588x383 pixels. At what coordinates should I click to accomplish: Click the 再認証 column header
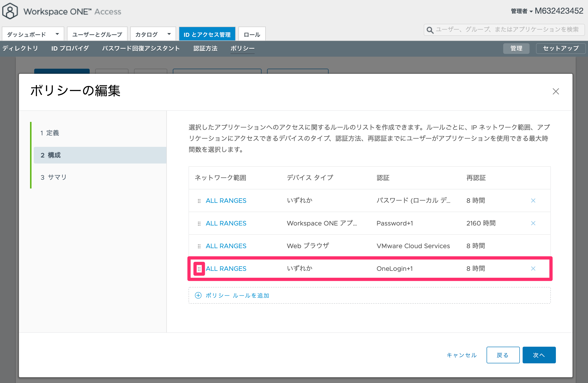pyautogui.click(x=476, y=178)
